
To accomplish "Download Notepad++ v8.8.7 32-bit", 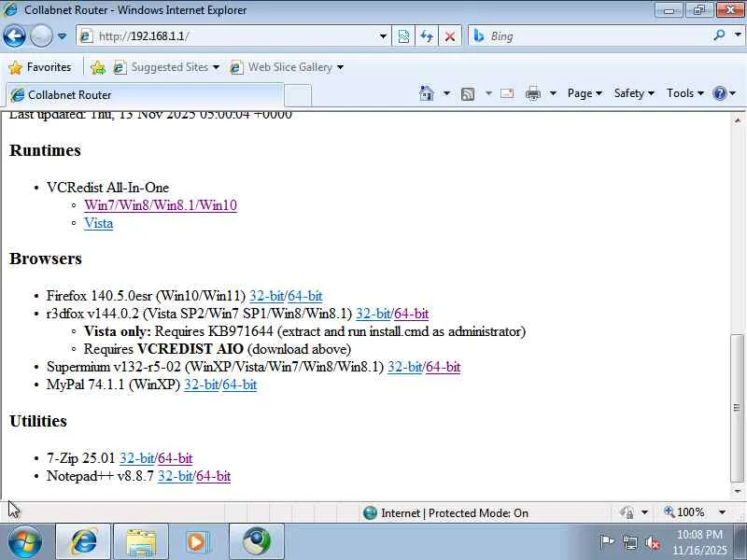I will 175,476.
